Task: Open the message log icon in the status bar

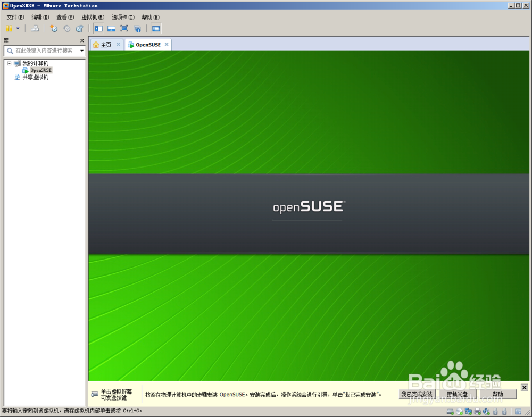Action: (518, 412)
